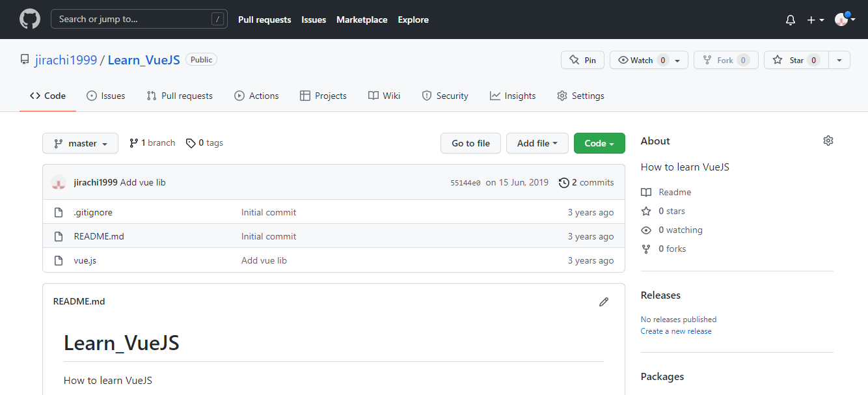Switch to the Issues tab
This screenshot has width=868, height=395.
(x=105, y=96)
